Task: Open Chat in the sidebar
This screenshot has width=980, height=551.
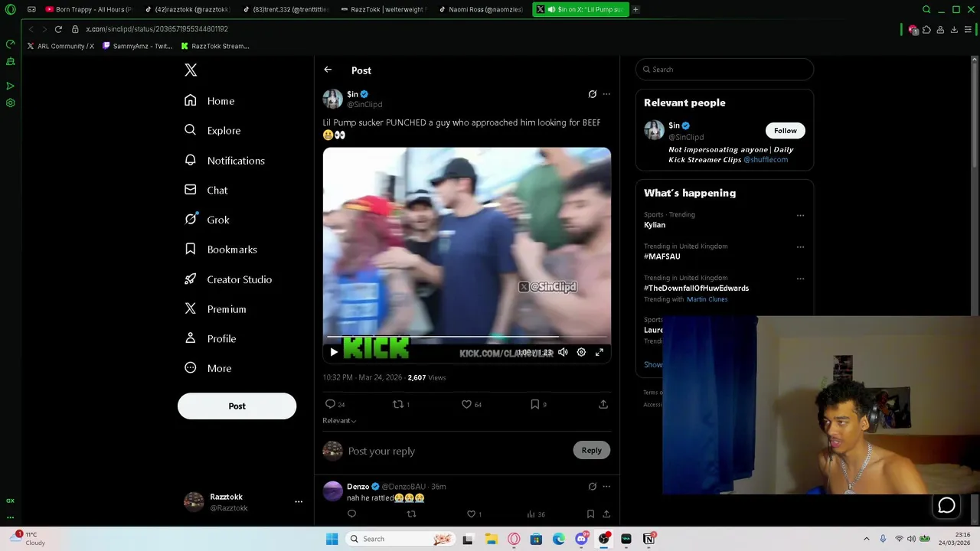Action: (x=207, y=191)
